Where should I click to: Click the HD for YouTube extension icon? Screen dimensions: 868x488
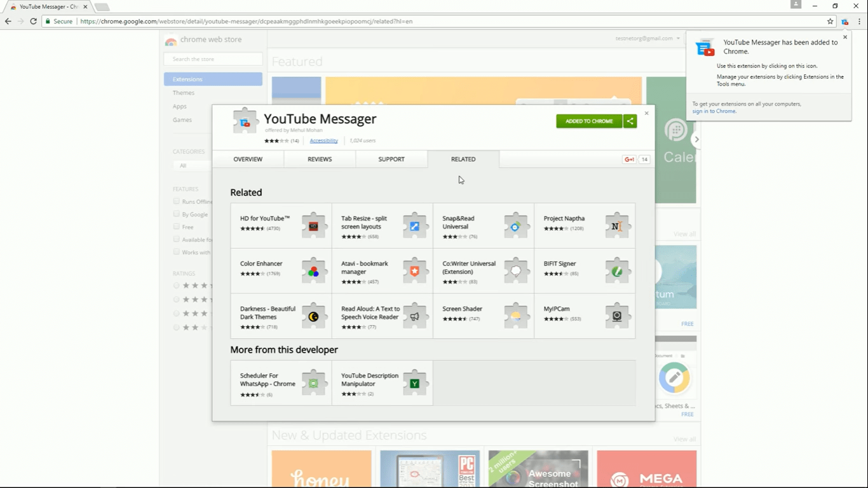(313, 226)
